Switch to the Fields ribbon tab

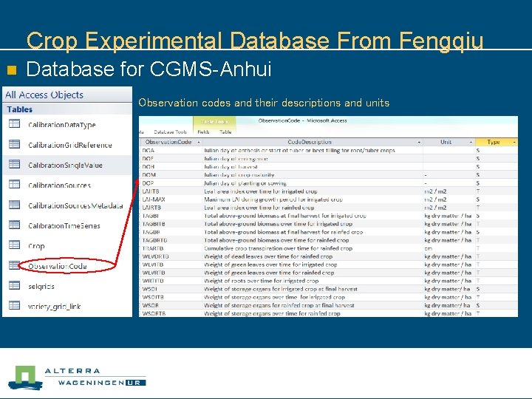203,132
